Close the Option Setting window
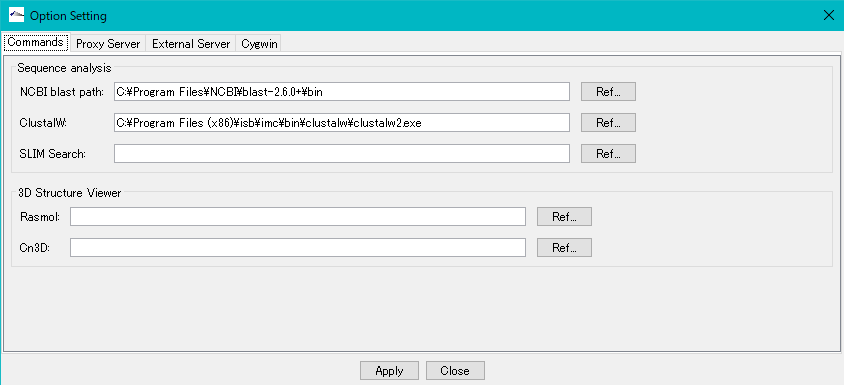This screenshot has width=844, height=385. (829, 16)
